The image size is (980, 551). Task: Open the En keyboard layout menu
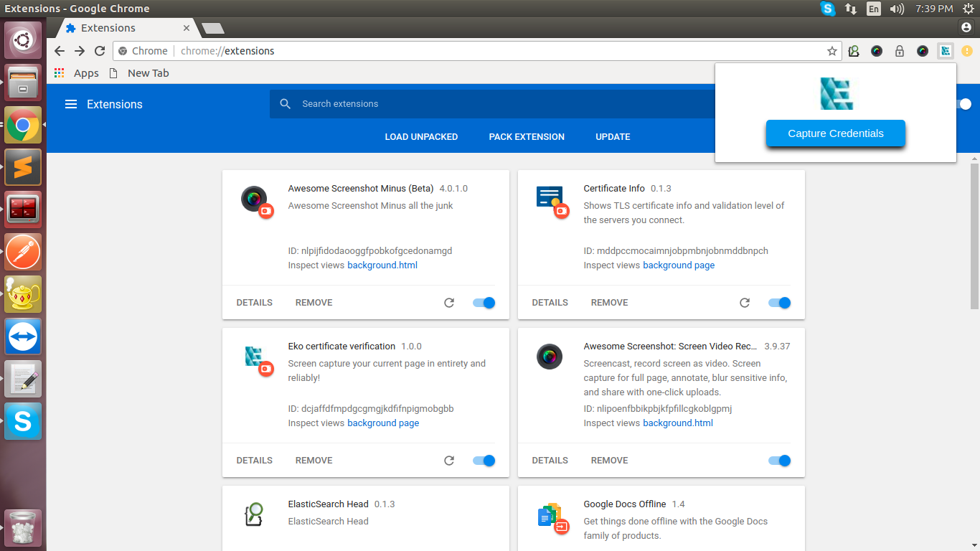[873, 9]
